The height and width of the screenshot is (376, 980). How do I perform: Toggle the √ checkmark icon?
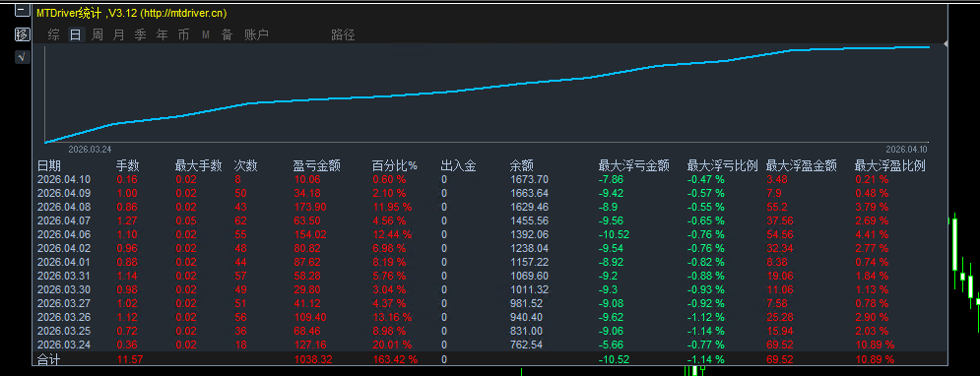pos(23,57)
